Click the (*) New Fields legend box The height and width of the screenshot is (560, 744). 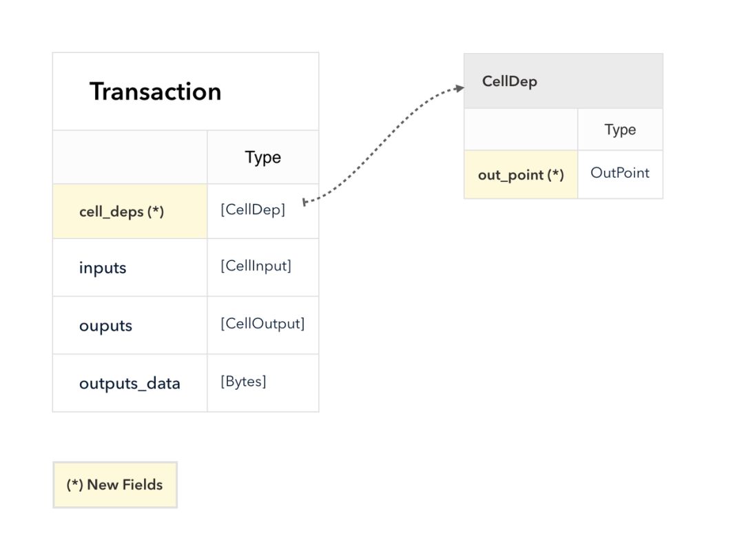tap(115, 484)
